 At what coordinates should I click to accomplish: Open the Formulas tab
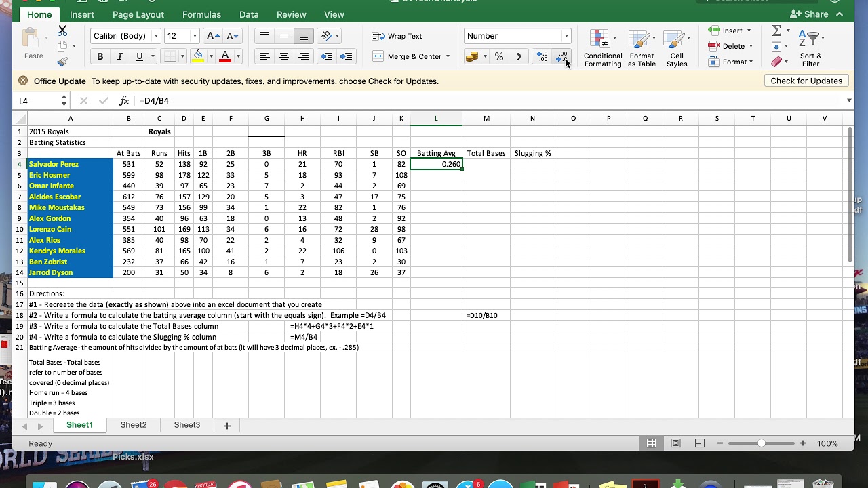tap(201, 14)
